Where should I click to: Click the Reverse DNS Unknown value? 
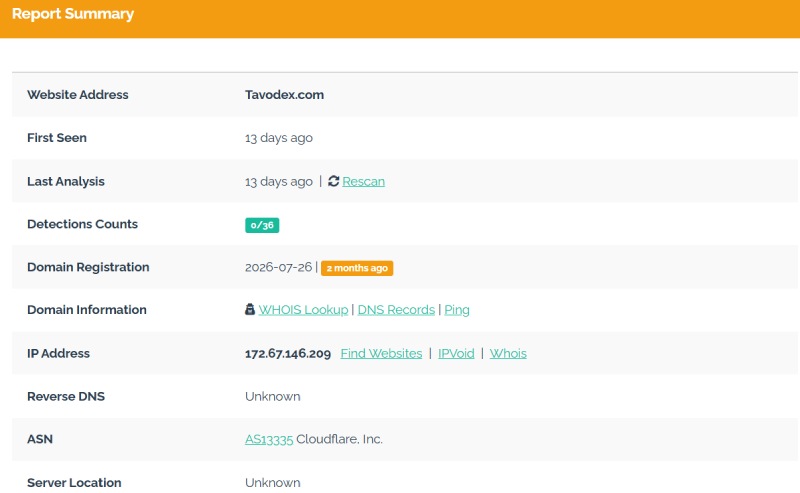click(272, 397)
